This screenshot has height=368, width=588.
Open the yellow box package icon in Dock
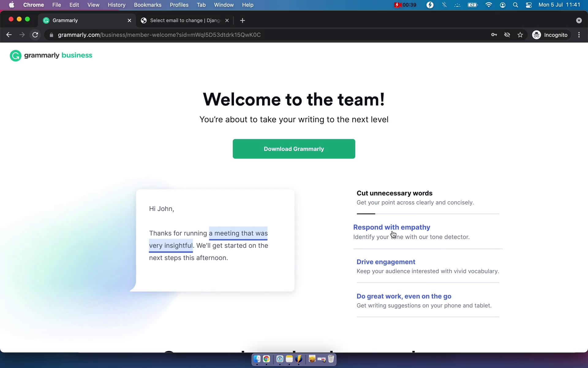coord(312,359)
